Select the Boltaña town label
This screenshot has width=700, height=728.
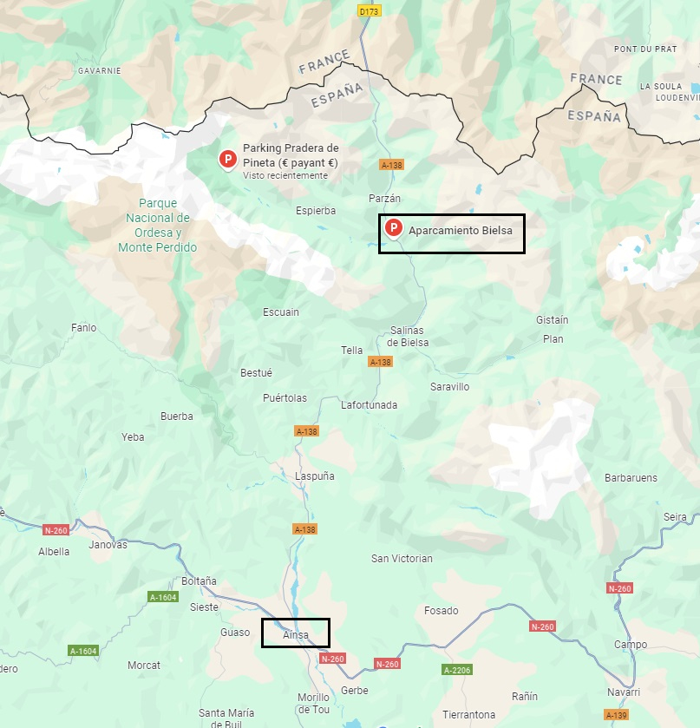(x=199, y=580)
